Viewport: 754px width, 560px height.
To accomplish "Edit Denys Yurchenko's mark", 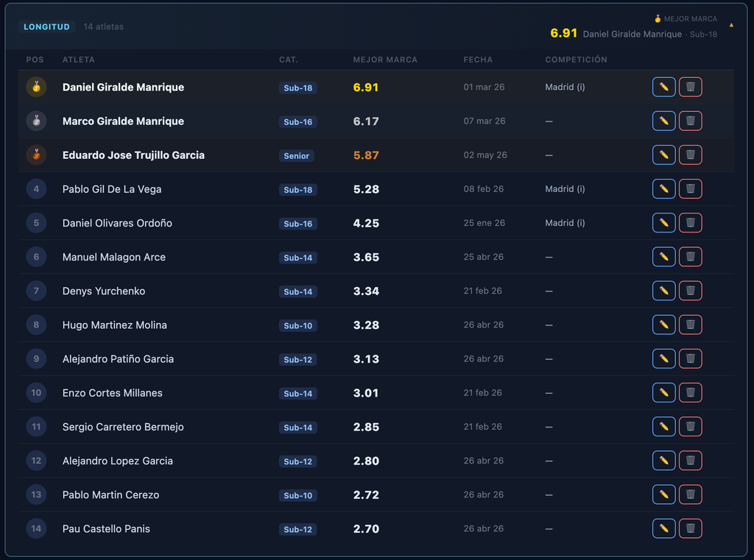I will 663,291.
